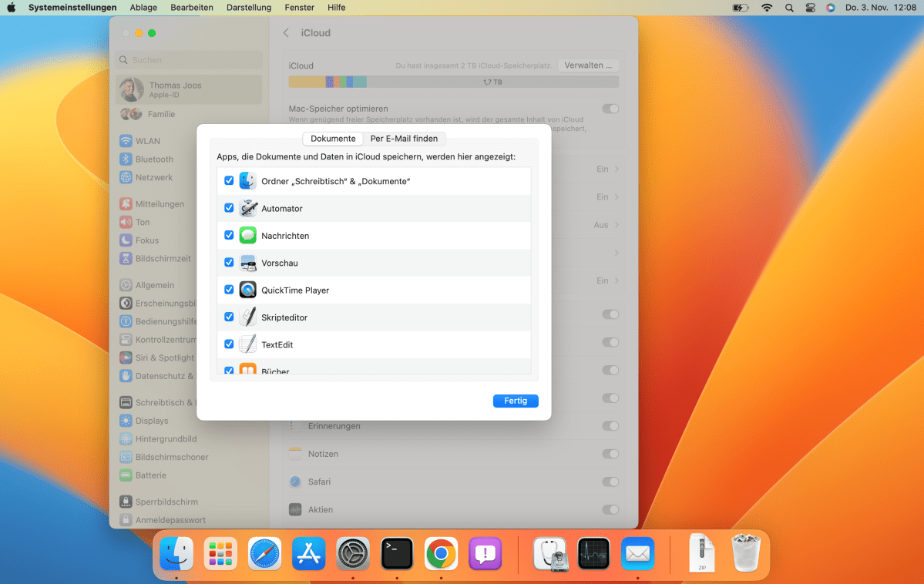This screenshot has width=924, height=584.
Task: Click the Verwalten button
Action: [x=588, y=65]
